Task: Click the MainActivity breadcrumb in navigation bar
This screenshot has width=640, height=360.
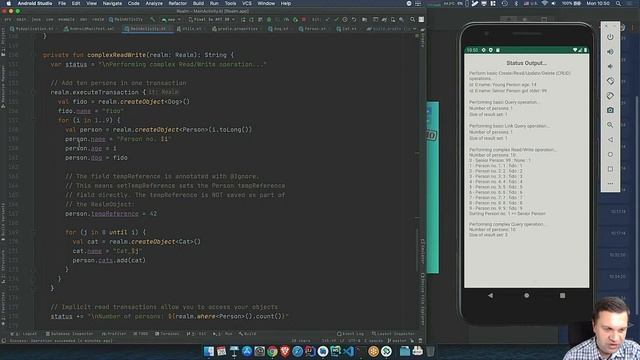Action: pos(126,19)
